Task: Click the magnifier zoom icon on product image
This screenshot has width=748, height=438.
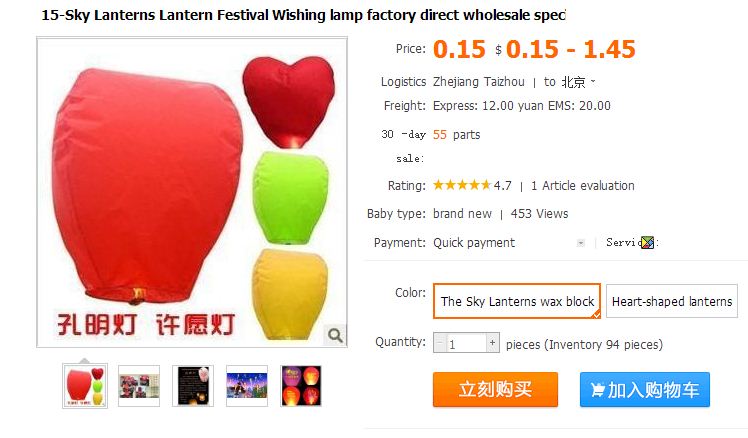Action: (335, 335)
